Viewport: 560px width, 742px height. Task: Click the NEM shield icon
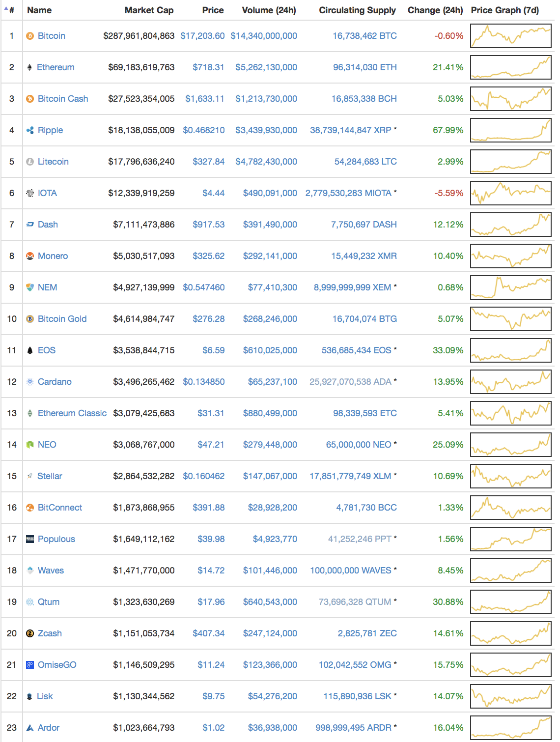30,287
